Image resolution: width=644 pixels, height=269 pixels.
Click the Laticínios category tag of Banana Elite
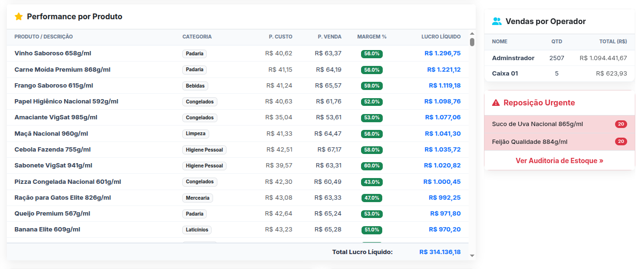click(197, 230)
